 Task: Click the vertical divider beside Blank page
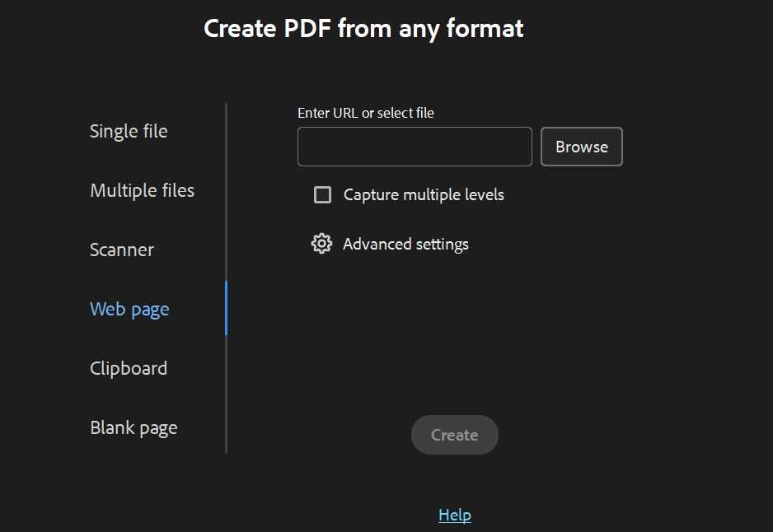coord(226,427)
